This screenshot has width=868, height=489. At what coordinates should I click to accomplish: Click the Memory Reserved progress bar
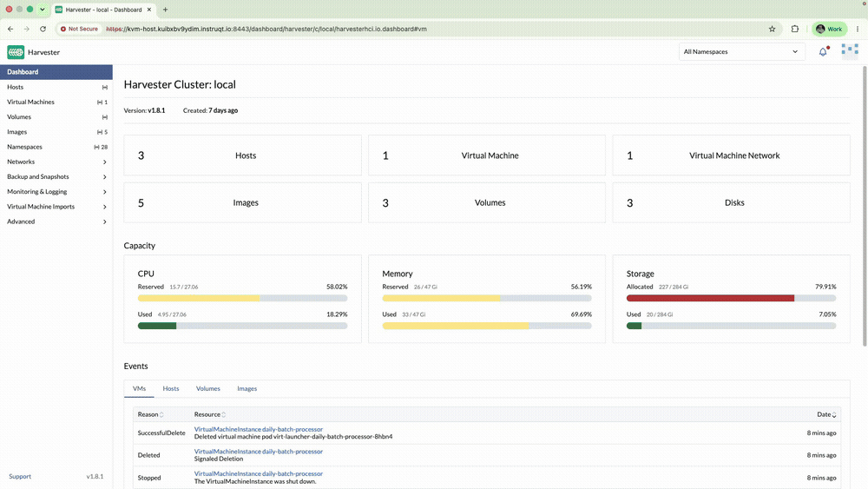tap(487, 298)
